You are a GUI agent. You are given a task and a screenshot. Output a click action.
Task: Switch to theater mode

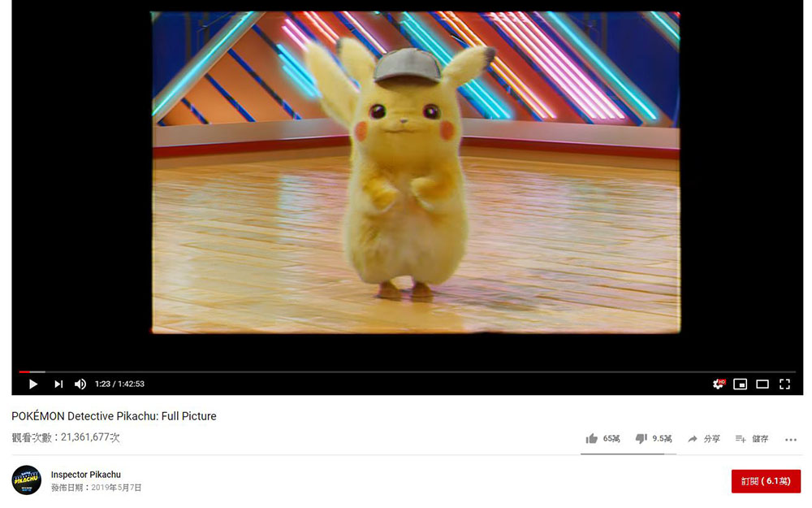(x=762, y=384)
